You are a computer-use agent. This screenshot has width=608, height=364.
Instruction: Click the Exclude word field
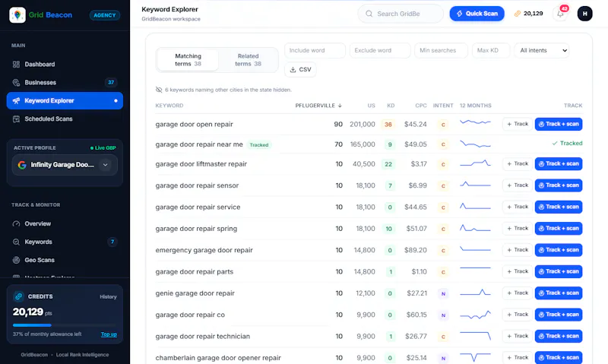pos(380,50)
